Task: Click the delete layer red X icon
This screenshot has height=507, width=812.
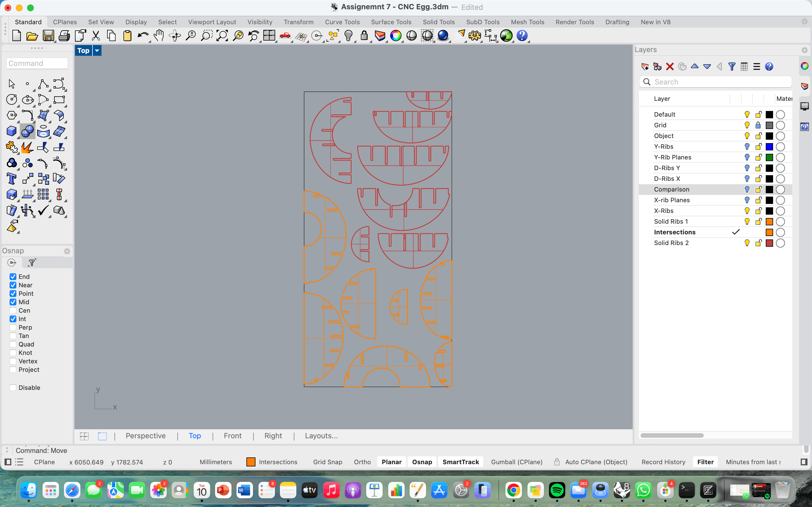Action: 670,66
